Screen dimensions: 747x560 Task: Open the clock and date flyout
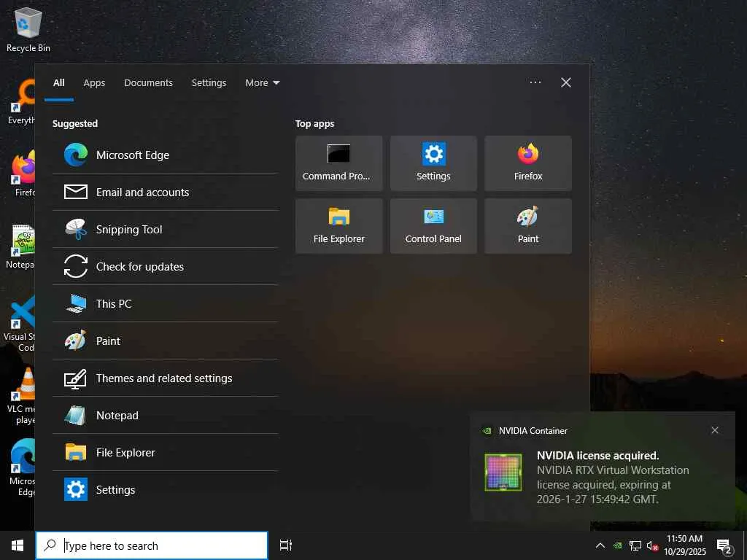pos(684,545)
